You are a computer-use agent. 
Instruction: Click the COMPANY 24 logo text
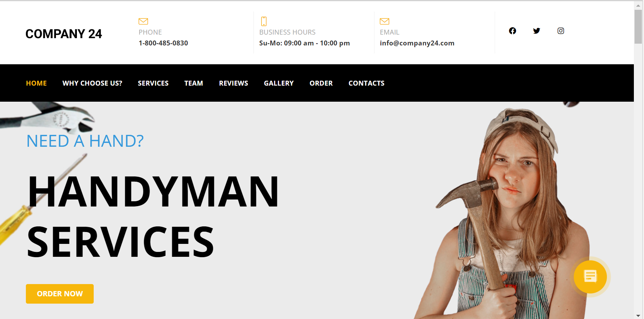[64, 34]
